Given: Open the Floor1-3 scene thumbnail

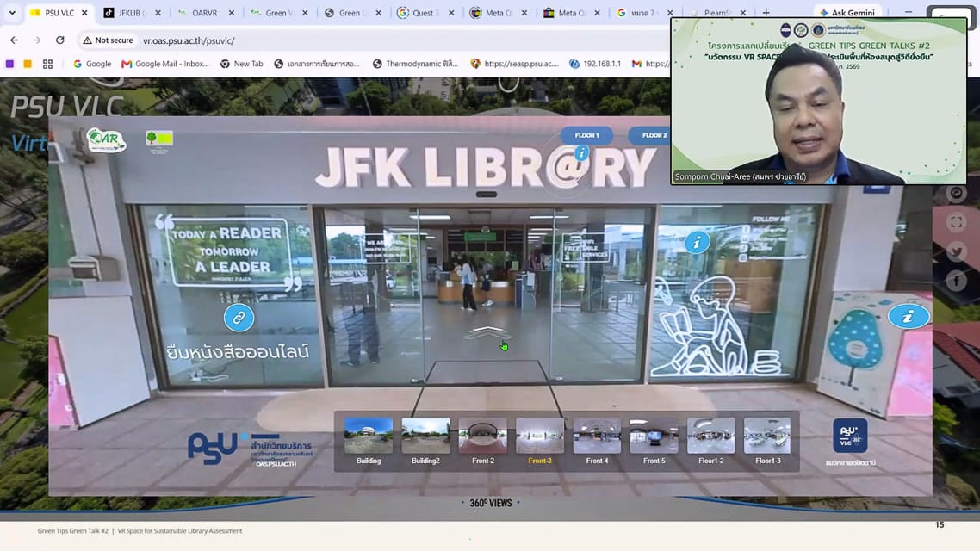Looking at the screenshot, I should pos(767,441).
